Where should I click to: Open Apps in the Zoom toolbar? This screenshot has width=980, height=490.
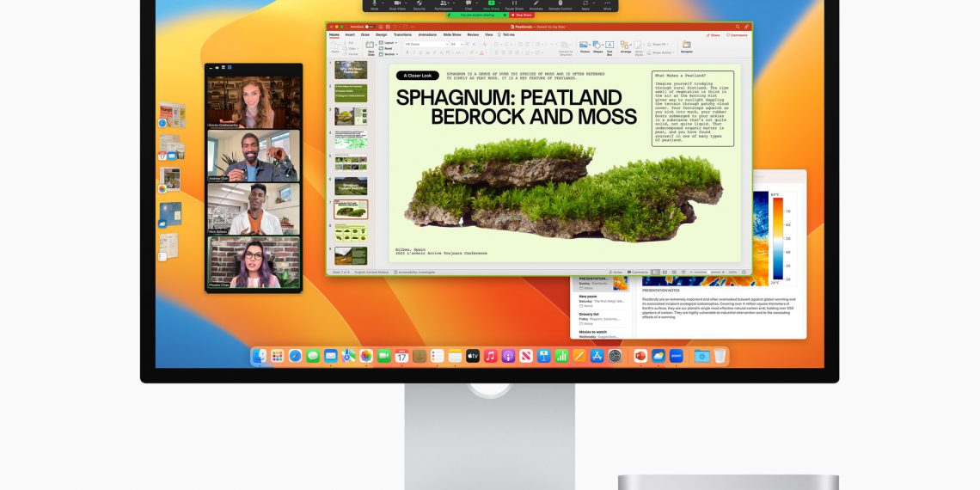(x=585, y=5)
